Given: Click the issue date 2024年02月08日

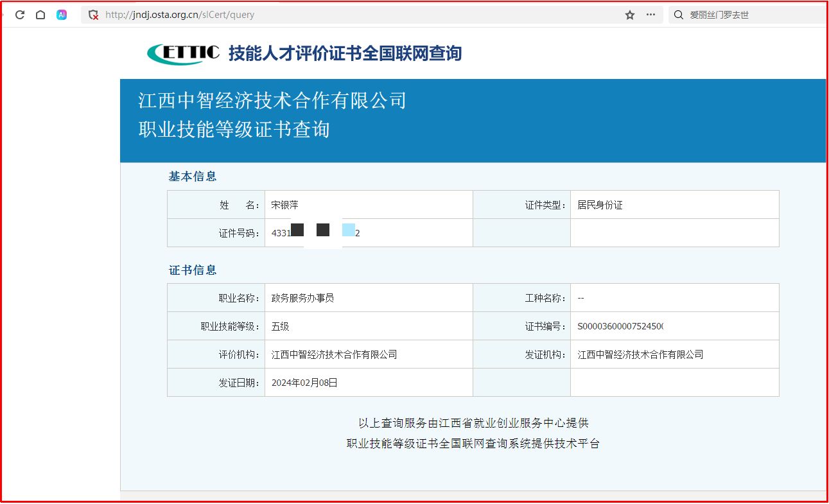Looking at the screenshot, I should click(x=304, y=383).
